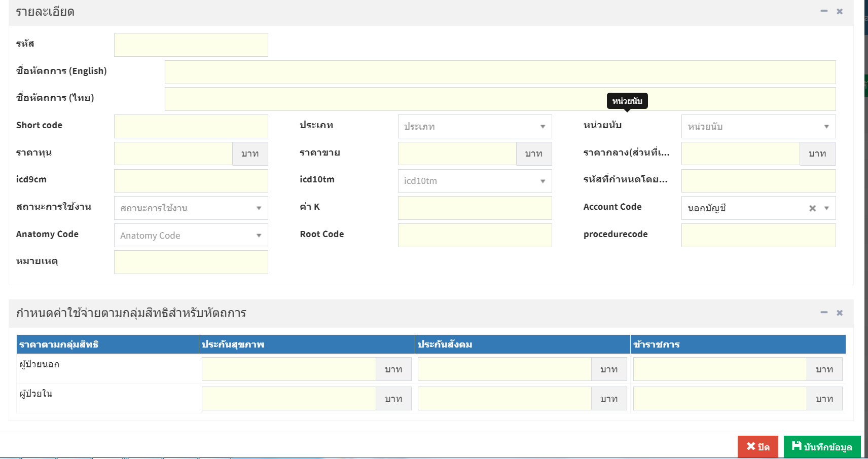Screen dimensions: 868x459
Task: Click ผู้ป่วยนอก ข้าราชการ price field
Action: [x=720, y=369]
